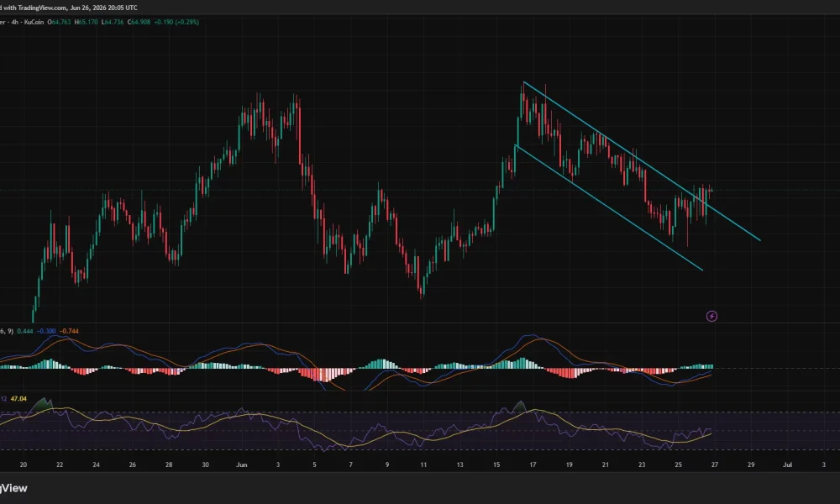Click KuCoin exchange name in legend

point(34,22)
